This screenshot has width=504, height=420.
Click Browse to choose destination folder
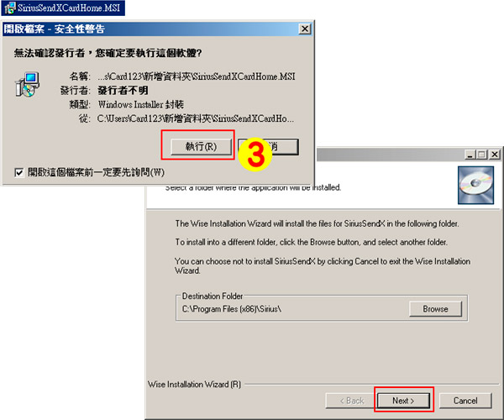(x=435, y=309)
